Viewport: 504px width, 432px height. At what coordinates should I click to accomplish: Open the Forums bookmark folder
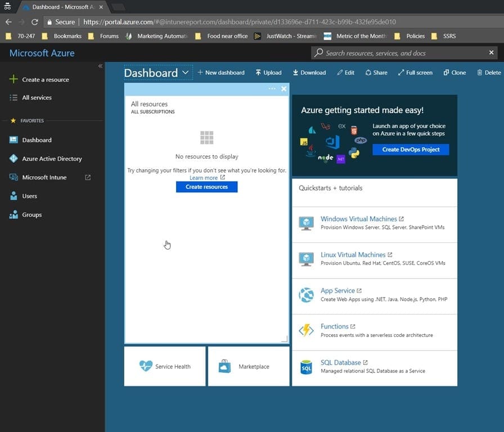point(103,36)
